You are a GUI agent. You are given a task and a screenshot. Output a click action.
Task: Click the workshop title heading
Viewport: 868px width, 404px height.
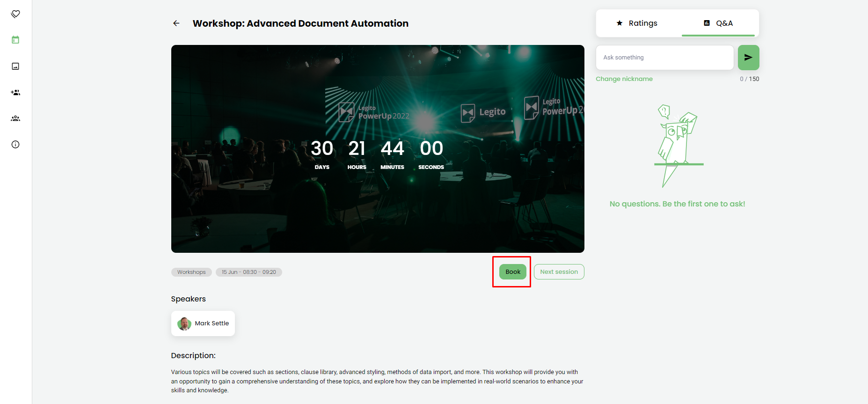300,23
